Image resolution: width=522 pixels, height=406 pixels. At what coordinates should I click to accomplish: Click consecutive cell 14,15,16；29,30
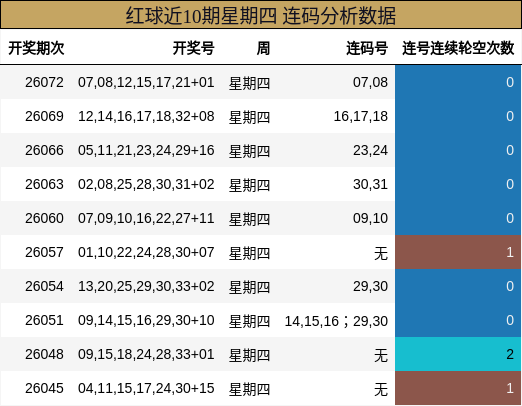(x=336, y=321)
